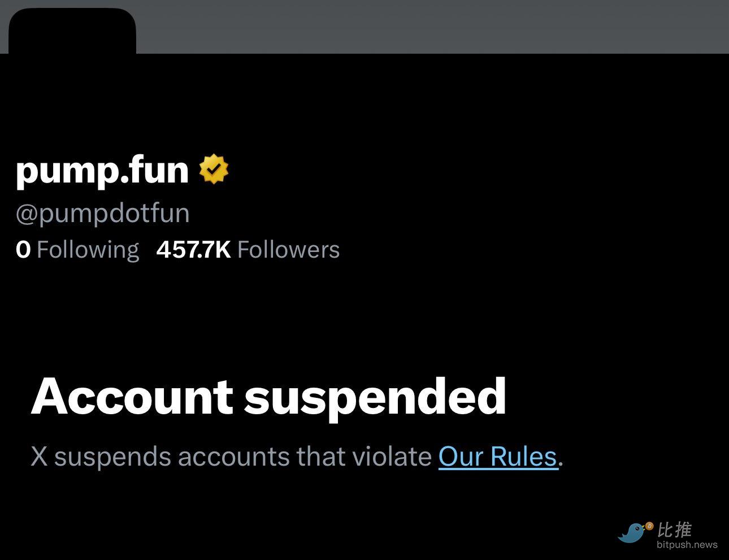Image resolution: width=729 pixels, height=560 pixels.
Task: Click the 457.7K Followers count
Action: point(249,249)
